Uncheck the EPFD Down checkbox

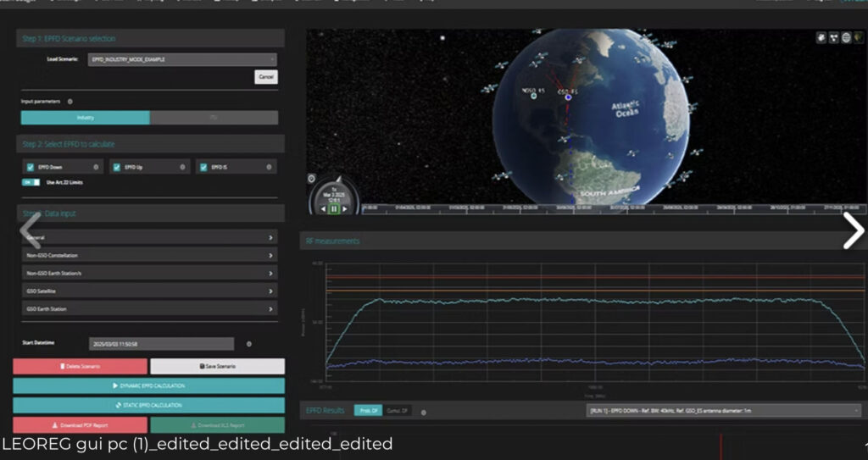click(x=31, y=168)
